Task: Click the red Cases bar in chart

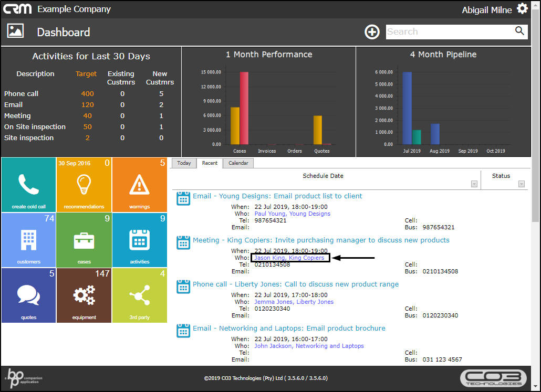Action: 244,108
